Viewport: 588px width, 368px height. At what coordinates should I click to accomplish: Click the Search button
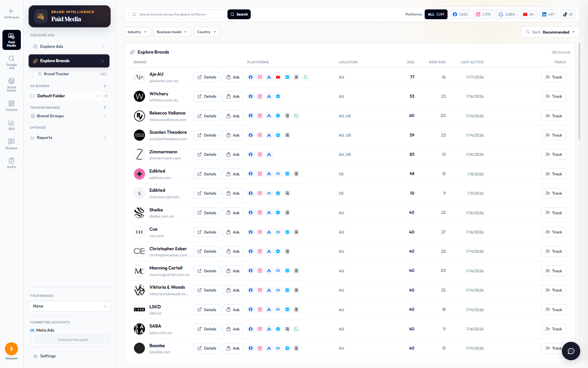(x=239, y=14)
